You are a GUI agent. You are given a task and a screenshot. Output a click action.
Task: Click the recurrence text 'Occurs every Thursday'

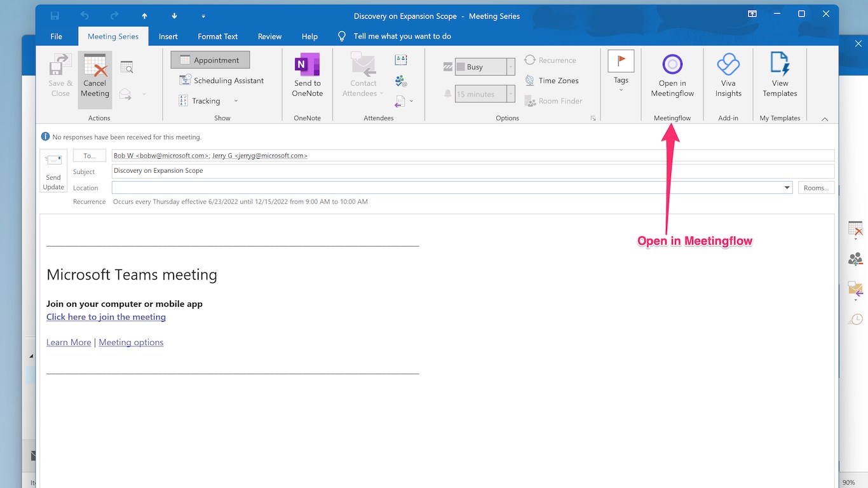pos(240,201)
